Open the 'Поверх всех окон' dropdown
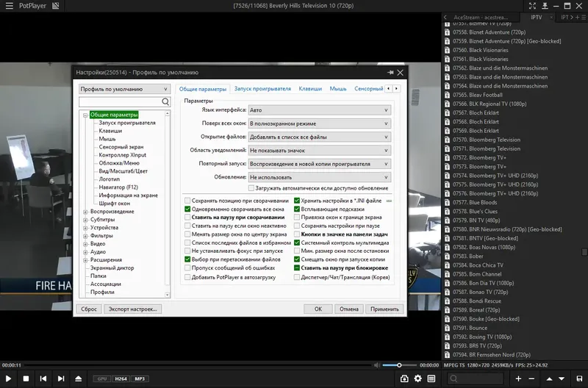The width and height of the screenshot is (588, 388). pyautogui.click(x=320, y=123)
